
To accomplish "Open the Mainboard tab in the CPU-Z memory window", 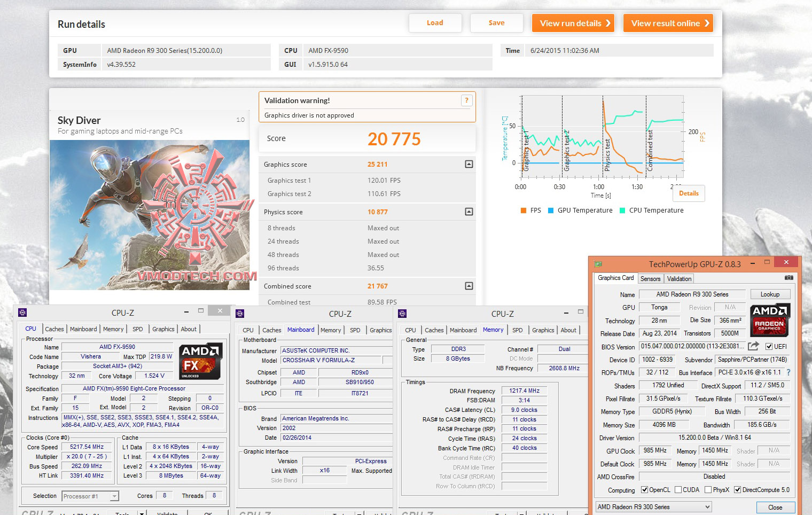I will pos(463,330).
